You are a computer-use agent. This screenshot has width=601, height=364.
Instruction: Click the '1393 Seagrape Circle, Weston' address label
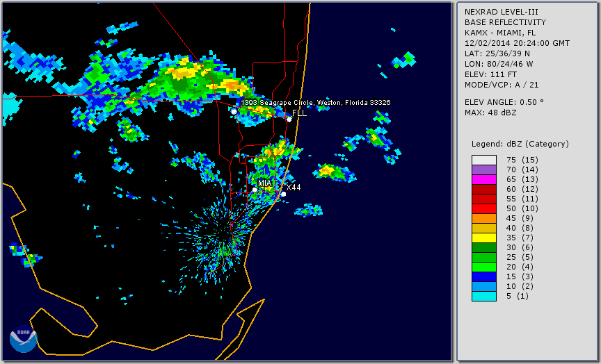[316, 103]
